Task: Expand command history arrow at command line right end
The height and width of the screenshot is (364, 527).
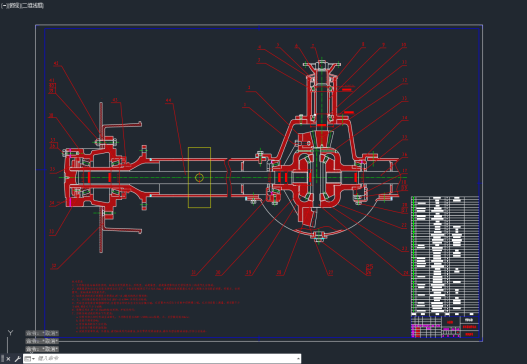Action: tap(298, 359)
